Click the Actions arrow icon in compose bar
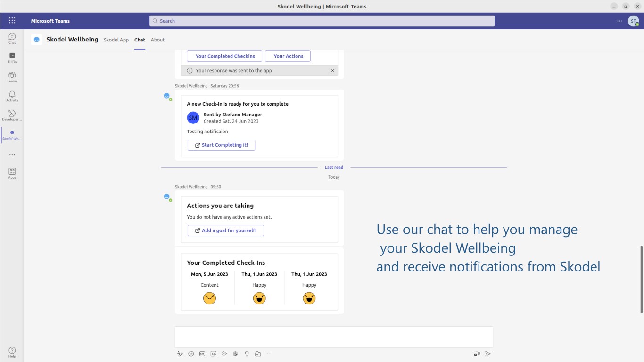 [224, 354]
